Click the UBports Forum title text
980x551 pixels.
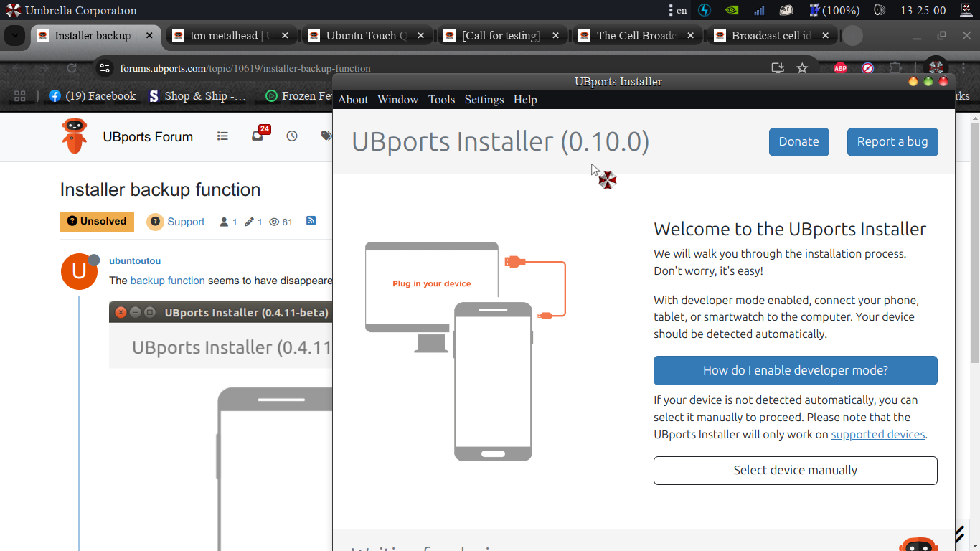148,137
